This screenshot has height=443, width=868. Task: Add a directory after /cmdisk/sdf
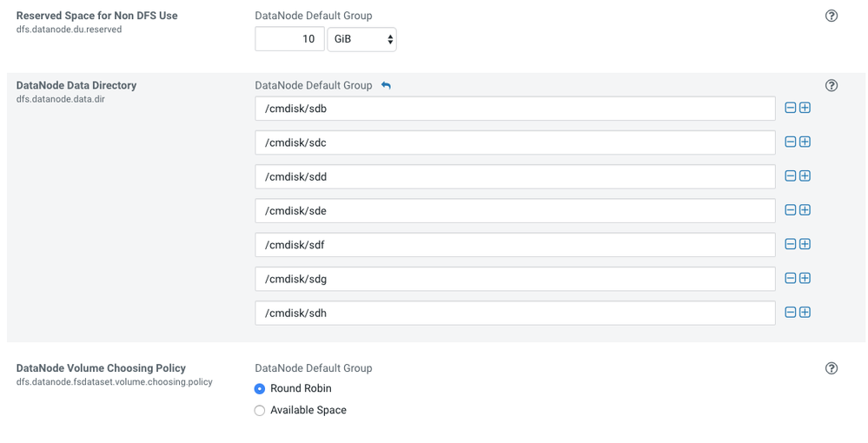pyautogui.click(x=805, y=244)
